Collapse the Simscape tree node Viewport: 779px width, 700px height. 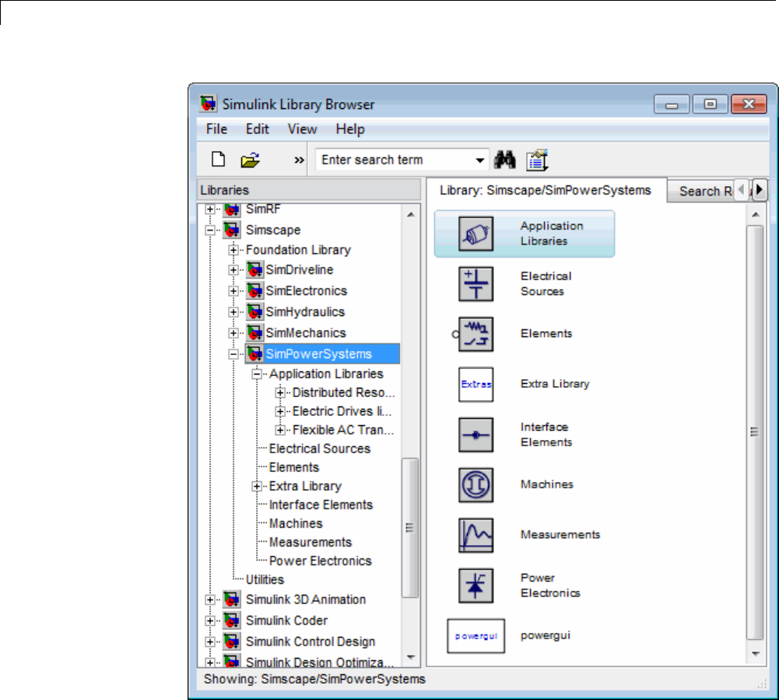pyautogui.click(x=210, y=230)
